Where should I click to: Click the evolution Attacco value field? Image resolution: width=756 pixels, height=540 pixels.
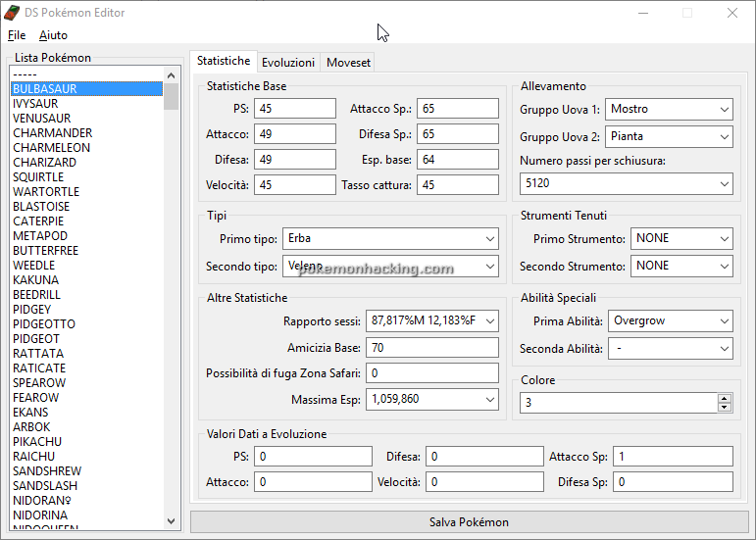click(314, 482)
